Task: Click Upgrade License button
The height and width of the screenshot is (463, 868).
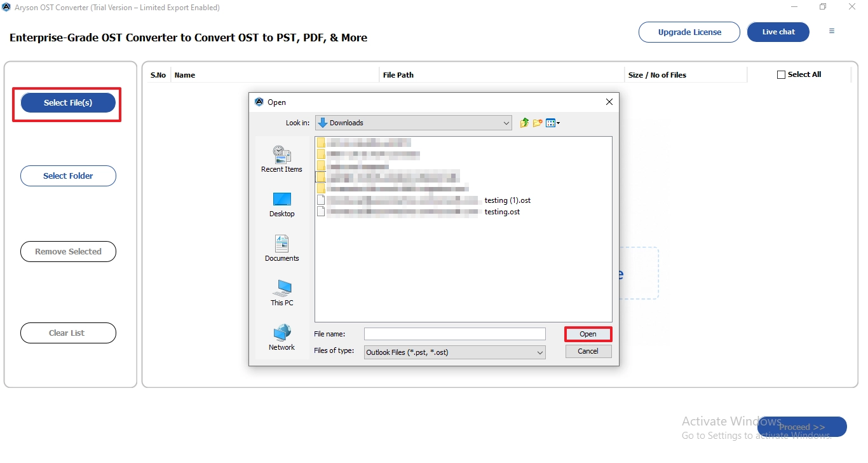Action: tap(689, 32)
